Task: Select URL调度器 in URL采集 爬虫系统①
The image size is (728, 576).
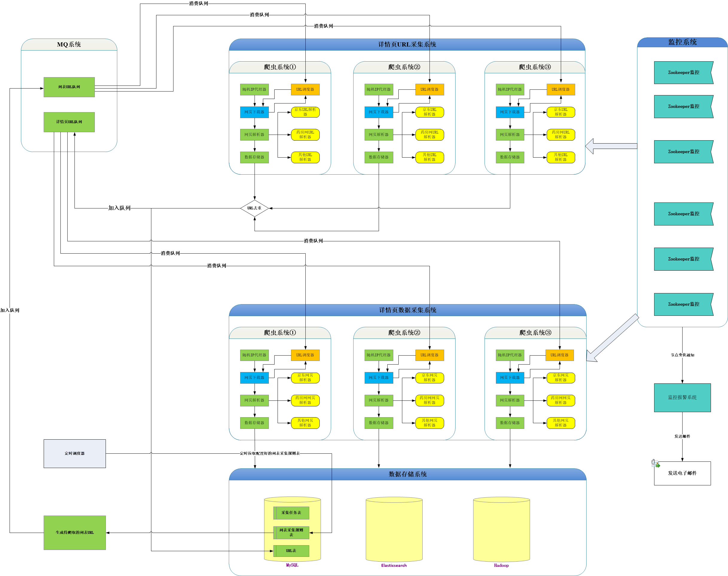Action: [305, 89]
